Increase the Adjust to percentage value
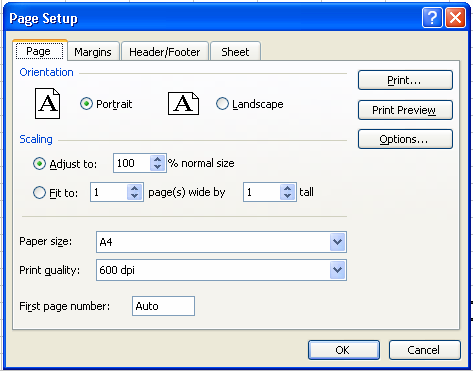Screen dimensions: 473x371 point(157,159)
